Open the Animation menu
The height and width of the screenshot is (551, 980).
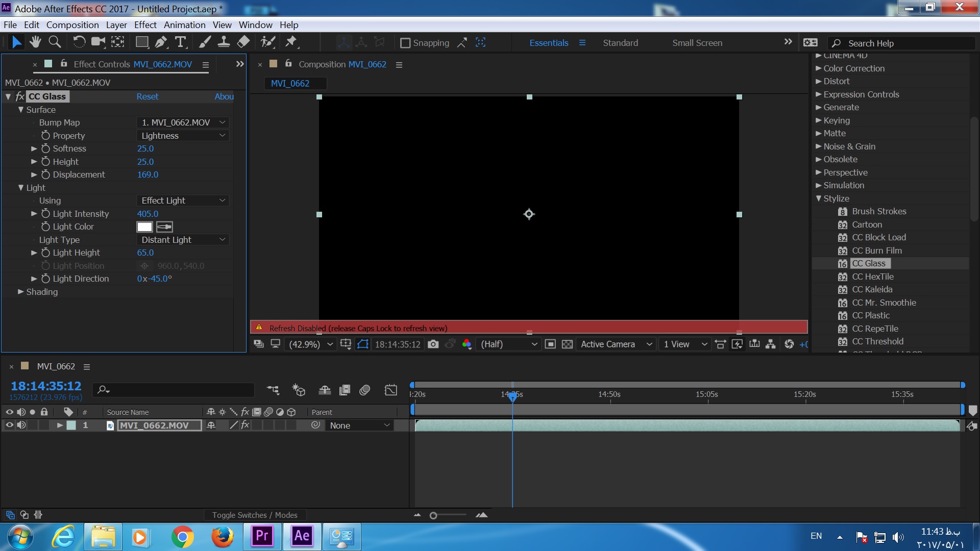[x=184, y=24]
